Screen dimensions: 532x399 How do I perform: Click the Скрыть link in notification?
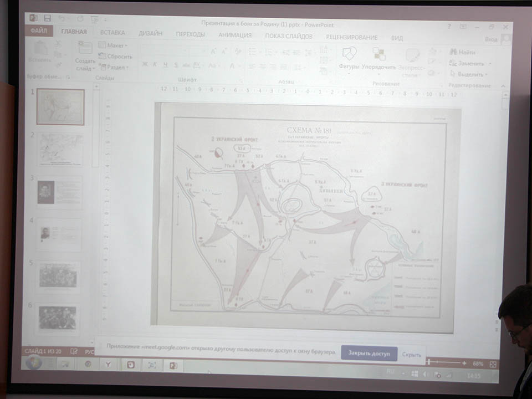click(412, 354)
